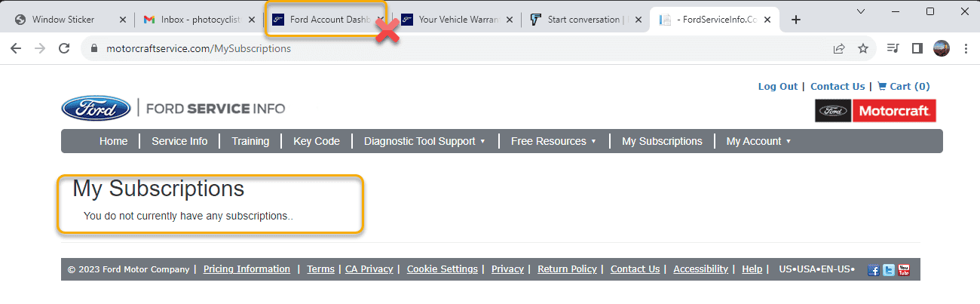Open the Key Code menu item
This screenshot has width=980, height=304.
tap(317, 141)
